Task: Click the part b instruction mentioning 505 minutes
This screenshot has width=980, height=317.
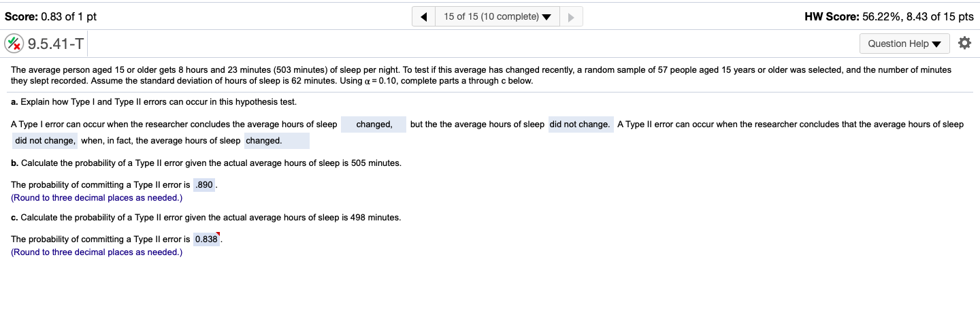Action: click(x=206, y=163)
